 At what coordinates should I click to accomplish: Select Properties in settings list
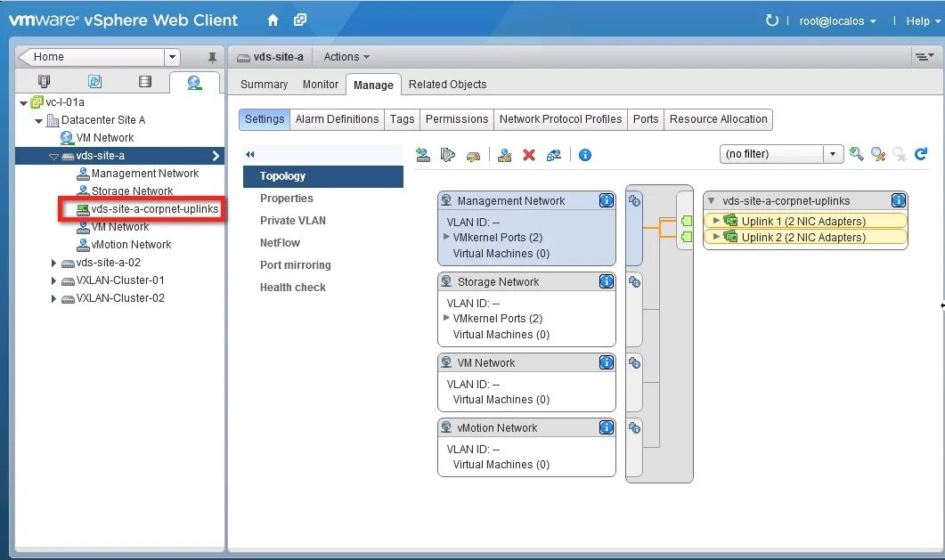pos(323,199)
